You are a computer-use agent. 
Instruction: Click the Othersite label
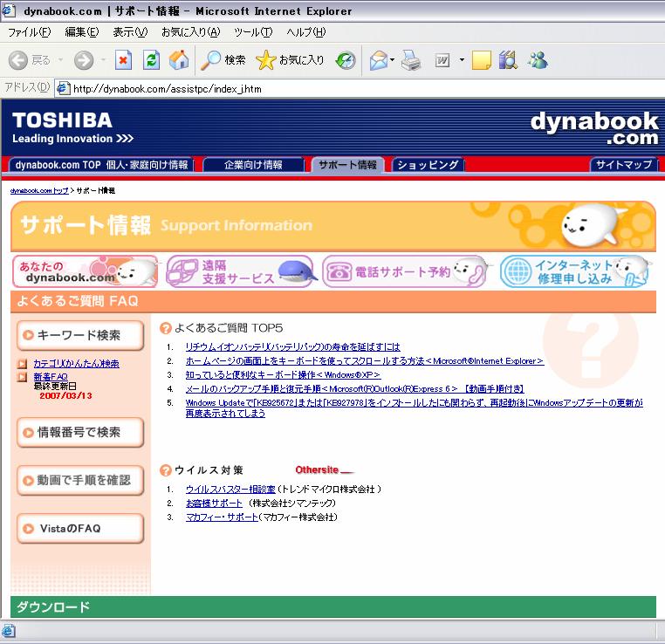click(x=317, y=469)
